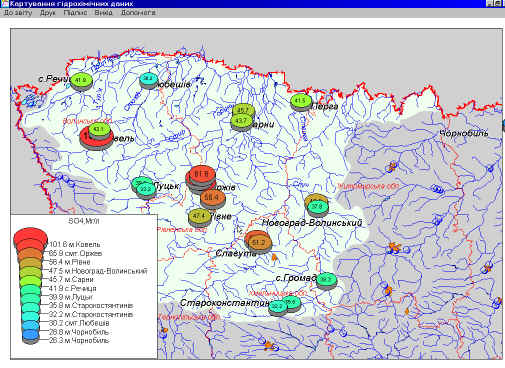The image size is (505, 368).
Task: Select the red 81.8 marker near Оржів
Action: click(x=201, y=175)
